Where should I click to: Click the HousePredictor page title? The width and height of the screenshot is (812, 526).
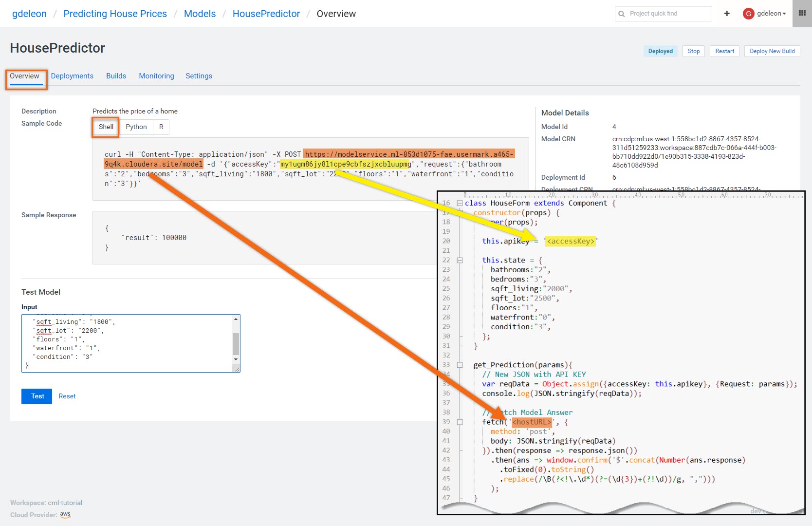click(x=57, y=48)
